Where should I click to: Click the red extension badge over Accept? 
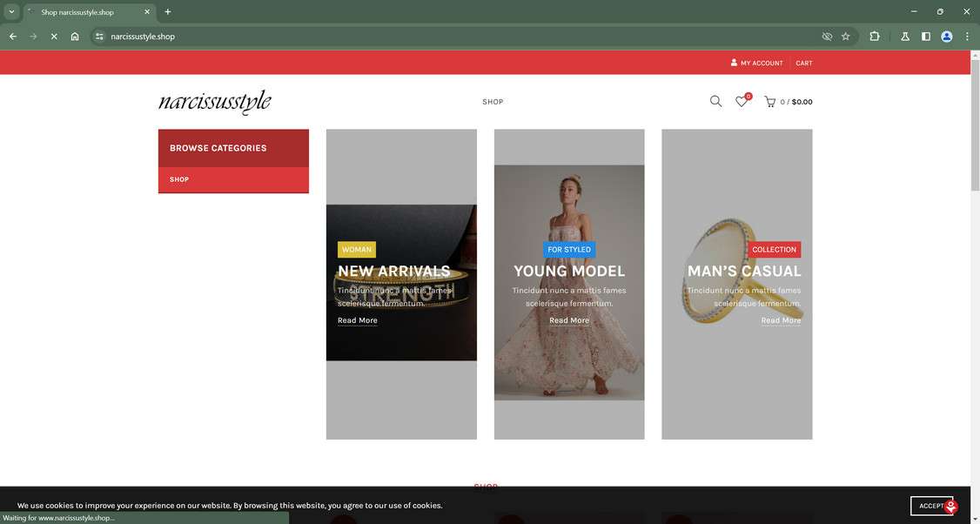pyautogui.click(x=950, y=507)
